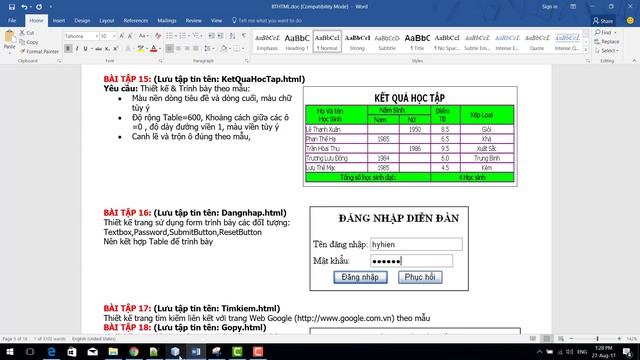Open Chrome from the taskbar
The image size is (640, 360).
coord(133,351)
